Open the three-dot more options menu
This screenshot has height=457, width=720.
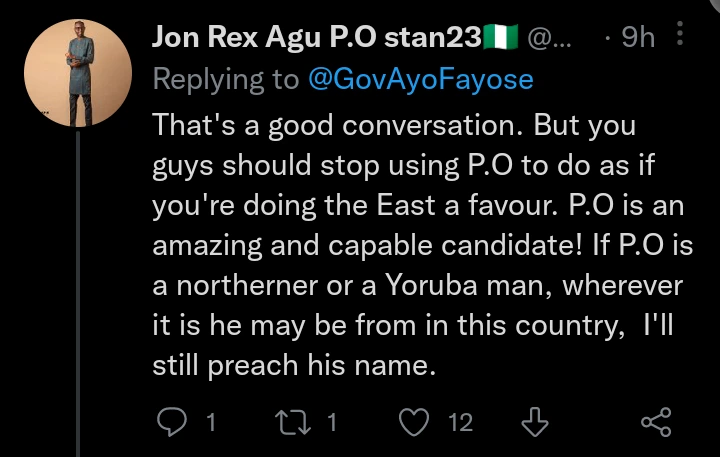click(681, 38)
